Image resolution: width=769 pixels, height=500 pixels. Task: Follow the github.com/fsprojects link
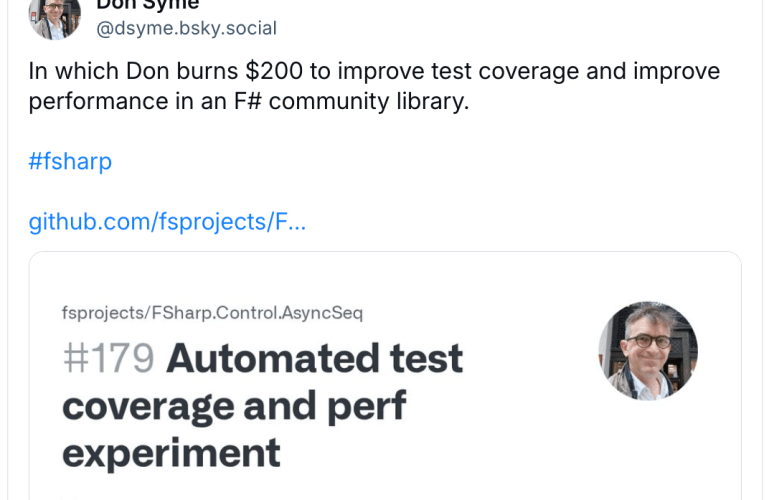coord(167,222)
